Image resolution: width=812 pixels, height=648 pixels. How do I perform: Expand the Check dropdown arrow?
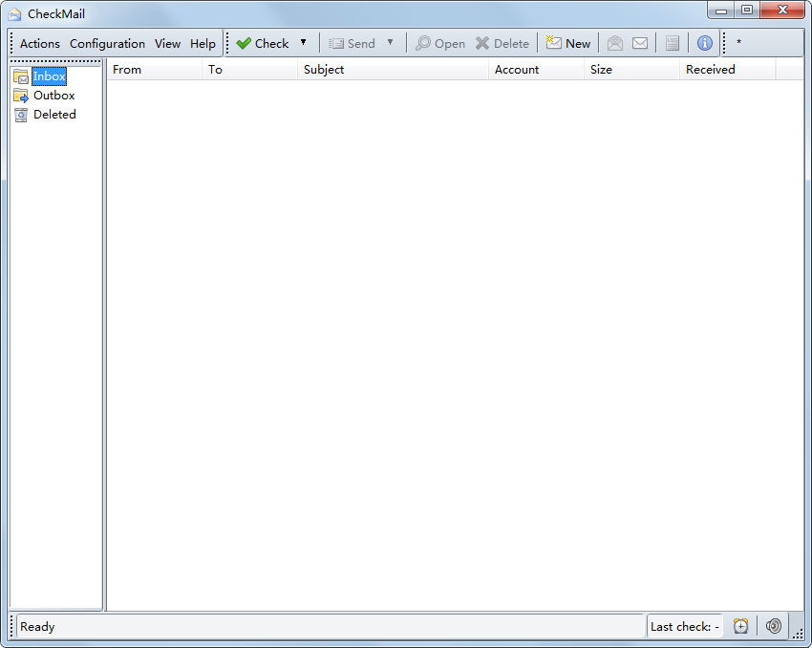point(304,42)
